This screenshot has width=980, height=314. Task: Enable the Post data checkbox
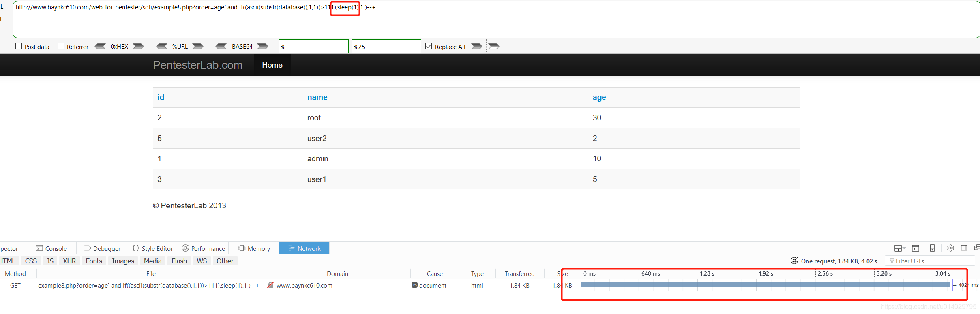[x=19, y=46]
